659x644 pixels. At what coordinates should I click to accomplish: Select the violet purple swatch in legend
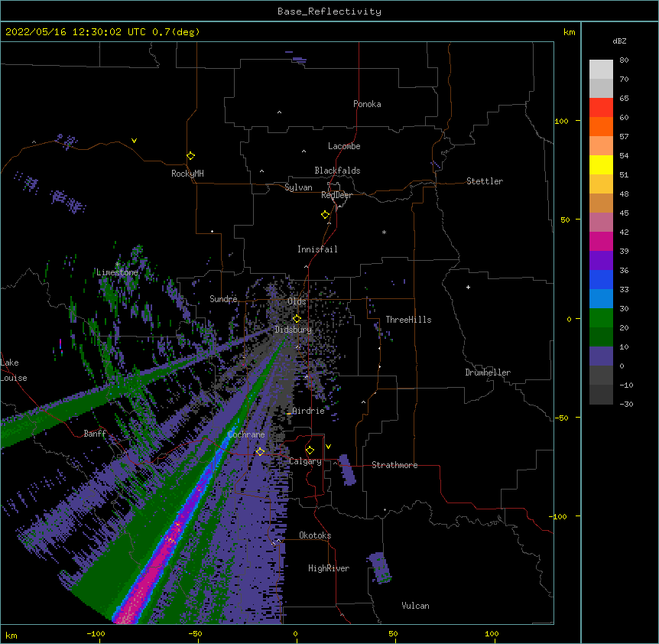[601, 260]
